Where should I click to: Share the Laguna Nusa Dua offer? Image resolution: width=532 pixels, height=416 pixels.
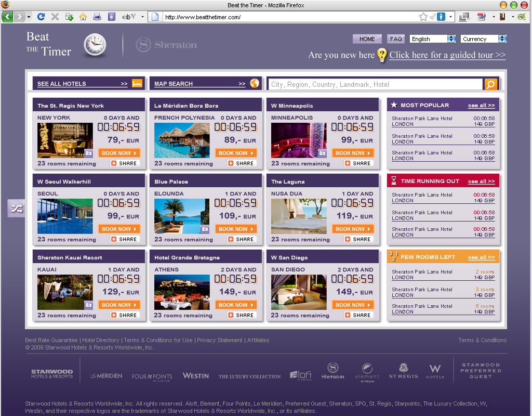[358, 239]
